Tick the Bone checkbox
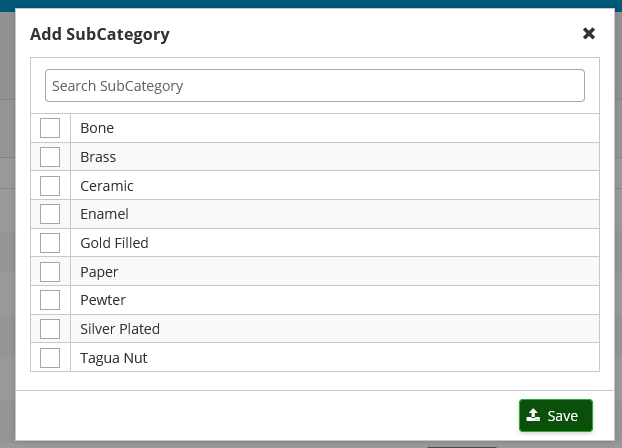622x448 pixels. 50,128
